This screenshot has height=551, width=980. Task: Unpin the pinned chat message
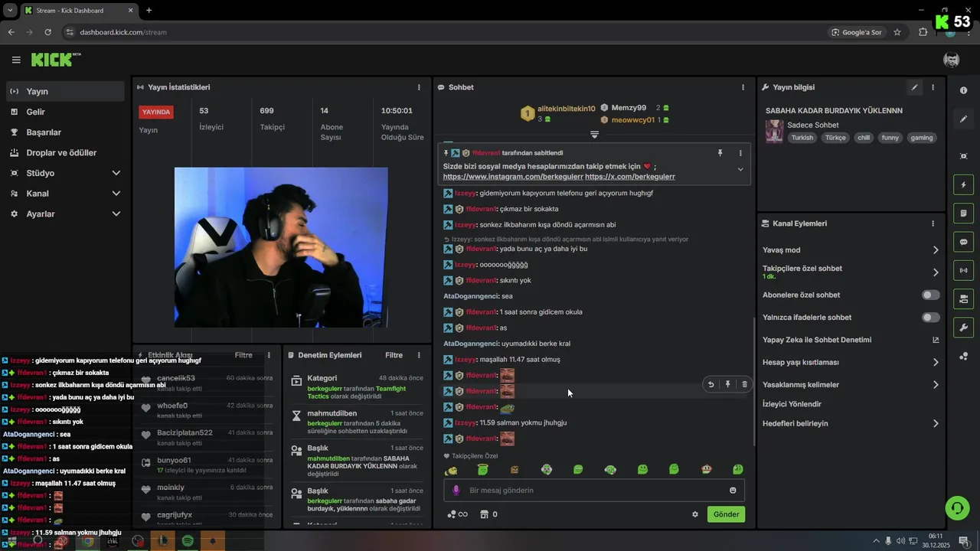click(720, 153)
